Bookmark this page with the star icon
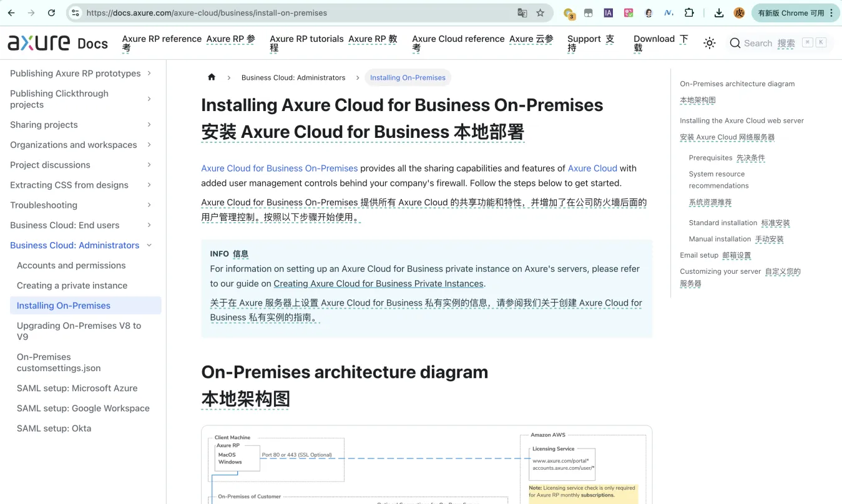The width and height of the screenshot is (842, 504). pos(539,12)
